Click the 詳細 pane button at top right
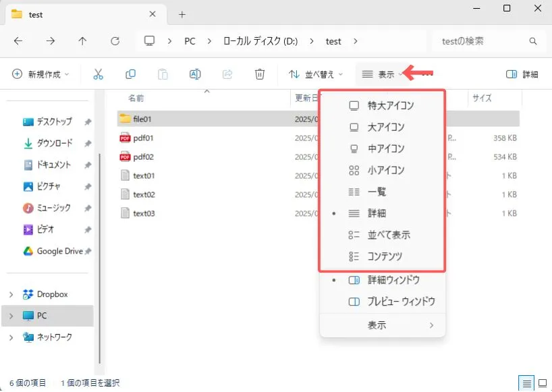 [x=522, y=74]
